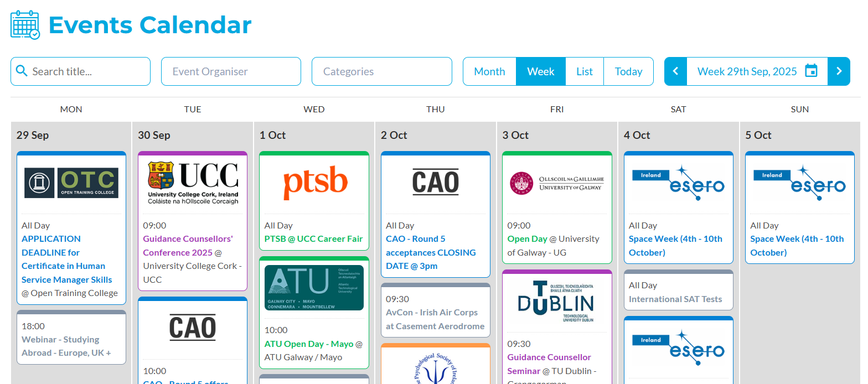Click the ptsb logo on Wednesday
The image size is (868, 384).
point(314,183)
